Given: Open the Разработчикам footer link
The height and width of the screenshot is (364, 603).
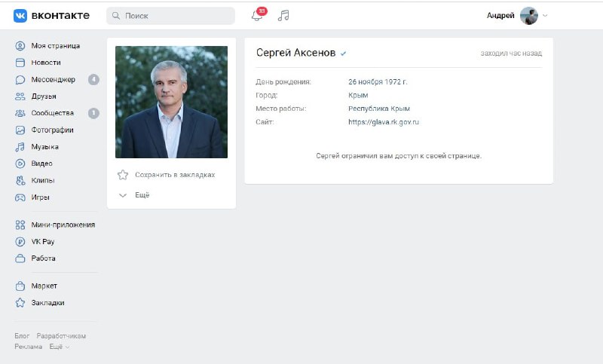Looking at the screenshot, I should pos(61,336).
